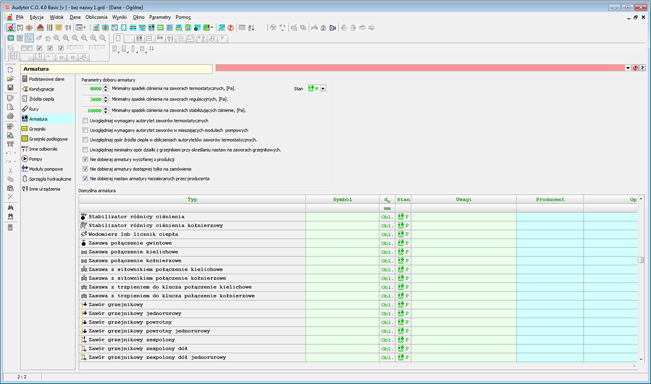Click the Save diskette icon
This screenshot has width=651, height=384.
coord(10,88)
